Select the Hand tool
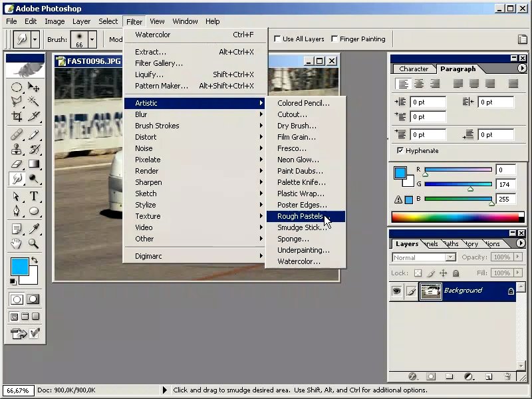 click(16, 243)
